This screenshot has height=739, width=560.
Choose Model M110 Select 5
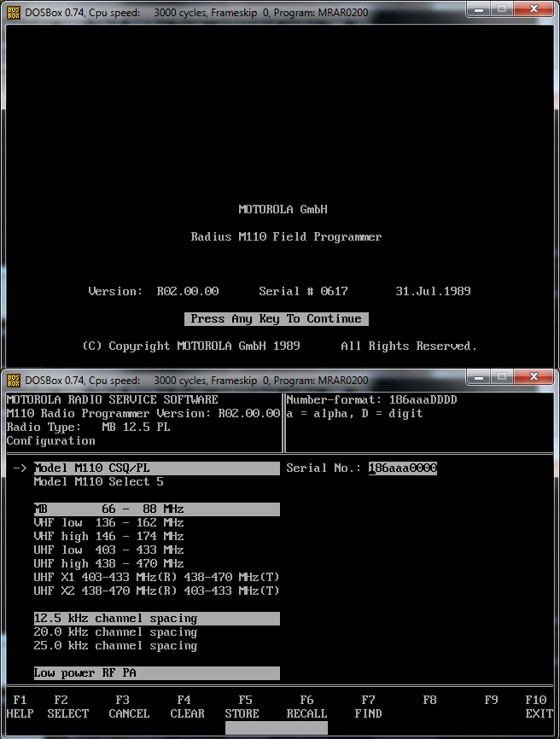98,482
